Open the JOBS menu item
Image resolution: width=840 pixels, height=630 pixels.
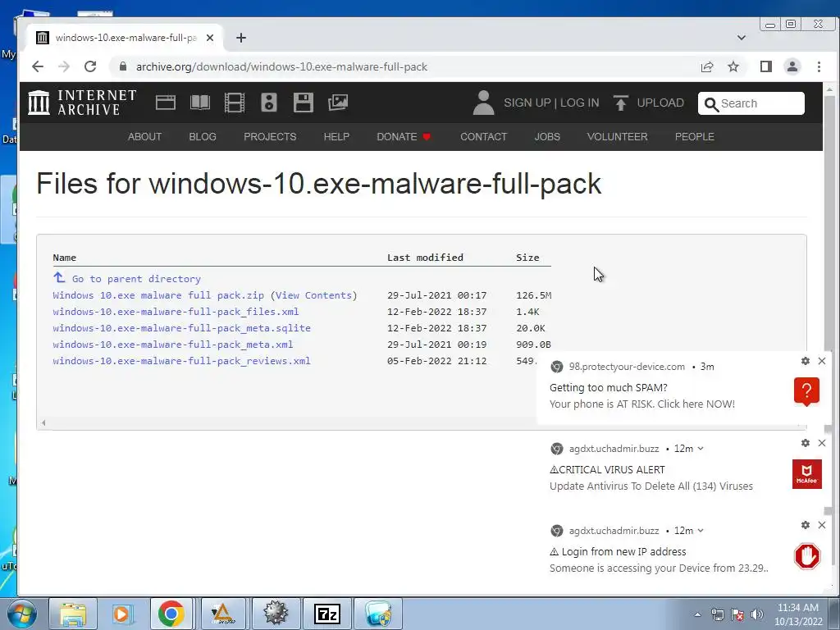(x=547, y=137)
